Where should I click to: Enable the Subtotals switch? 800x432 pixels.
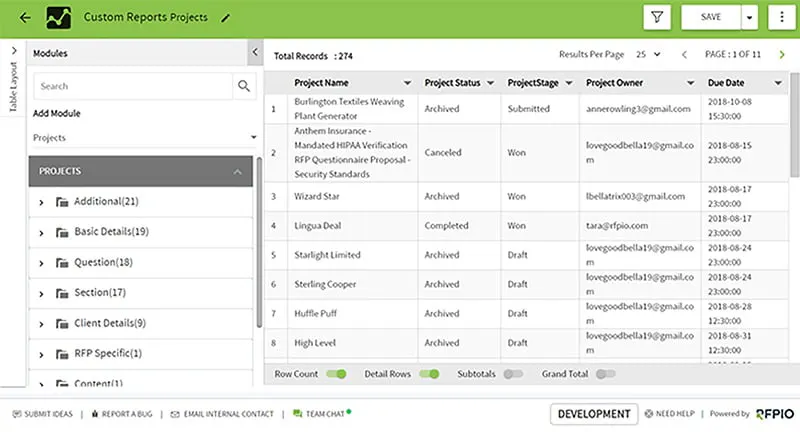pyautogui.click(x=513, y=374)
